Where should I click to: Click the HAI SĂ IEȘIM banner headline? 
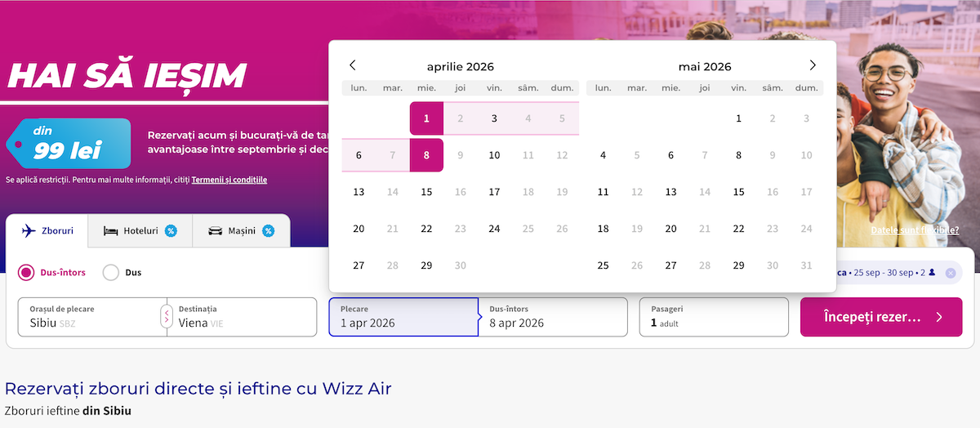click(x=127, y=75)
